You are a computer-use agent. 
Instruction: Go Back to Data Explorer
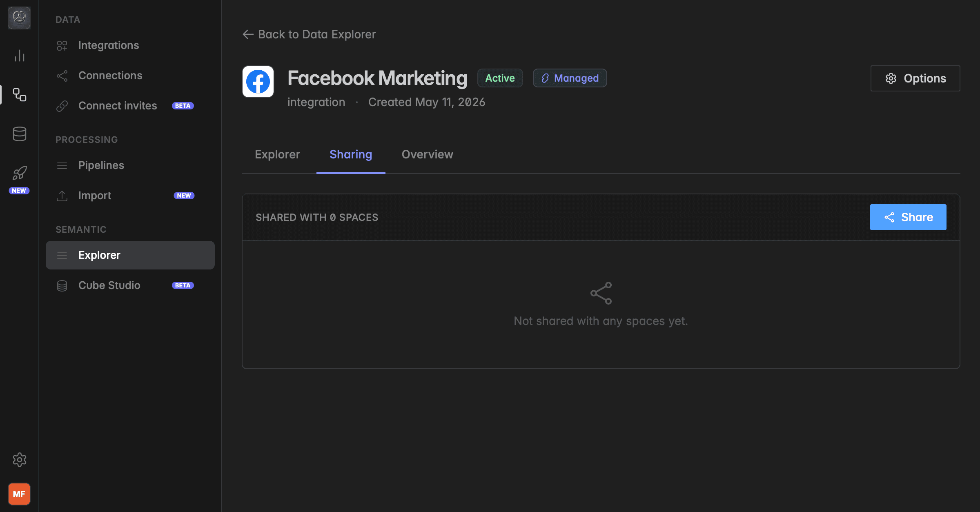[x=309, y=34]
